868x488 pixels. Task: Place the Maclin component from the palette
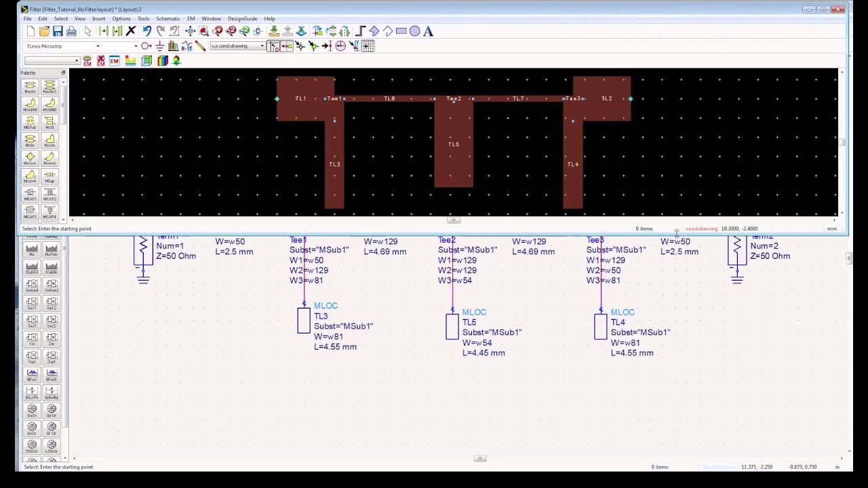[30, 87]
